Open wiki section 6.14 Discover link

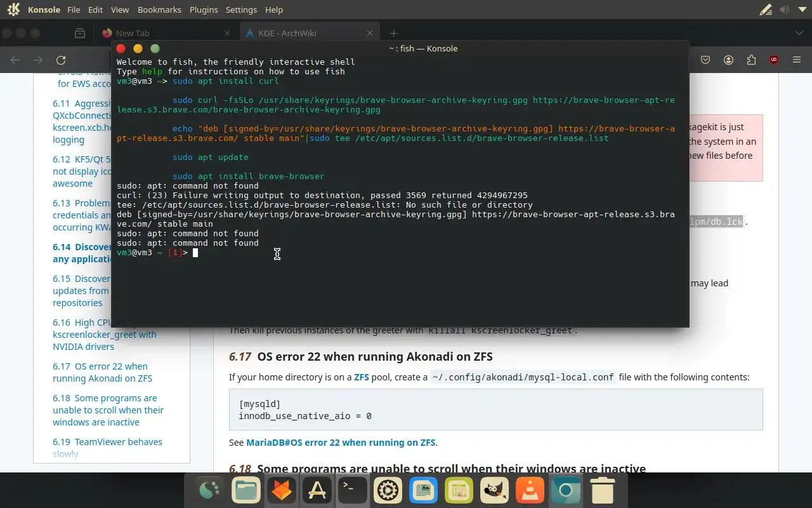click(x=82, y=253)
